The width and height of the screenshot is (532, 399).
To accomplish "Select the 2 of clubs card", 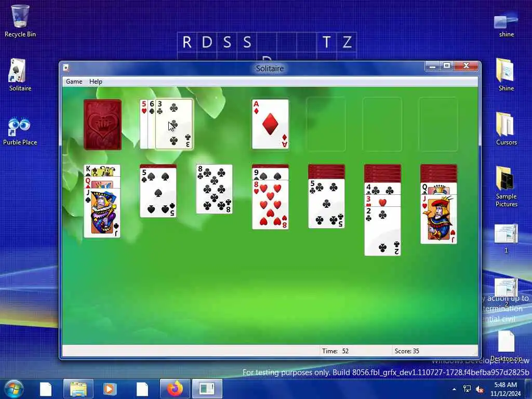I will tap(382, 230).
